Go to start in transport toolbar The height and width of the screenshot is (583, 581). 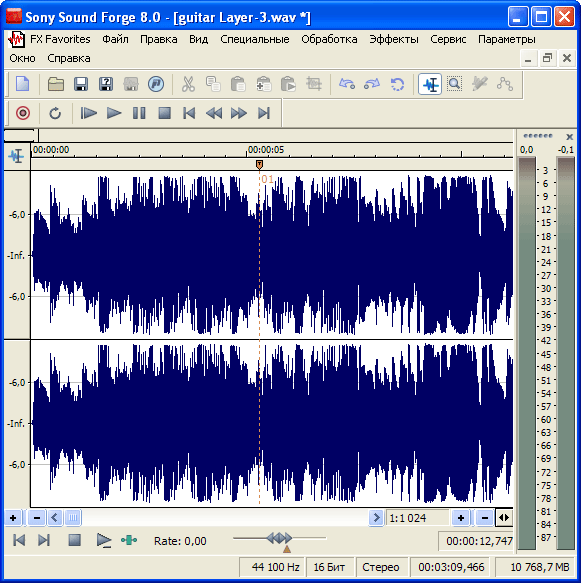click(189, 113)
